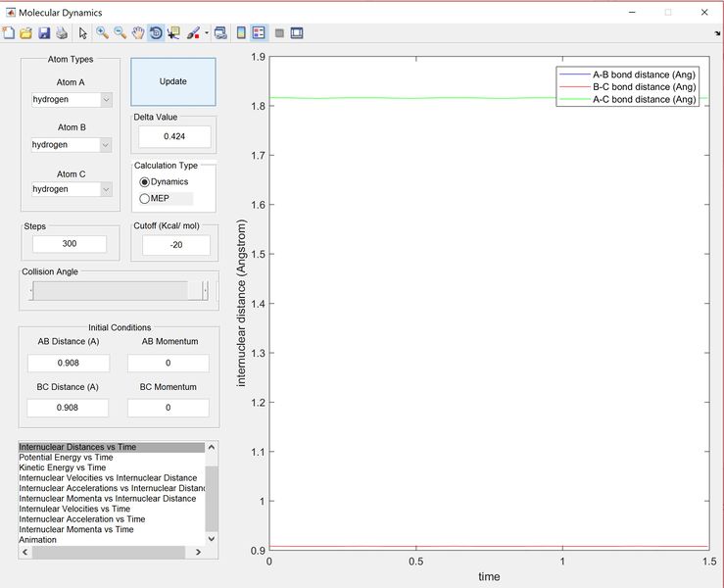The image size is (724, 588).
Task: Choose Animation in the plot list
Action: pos(38,540)
